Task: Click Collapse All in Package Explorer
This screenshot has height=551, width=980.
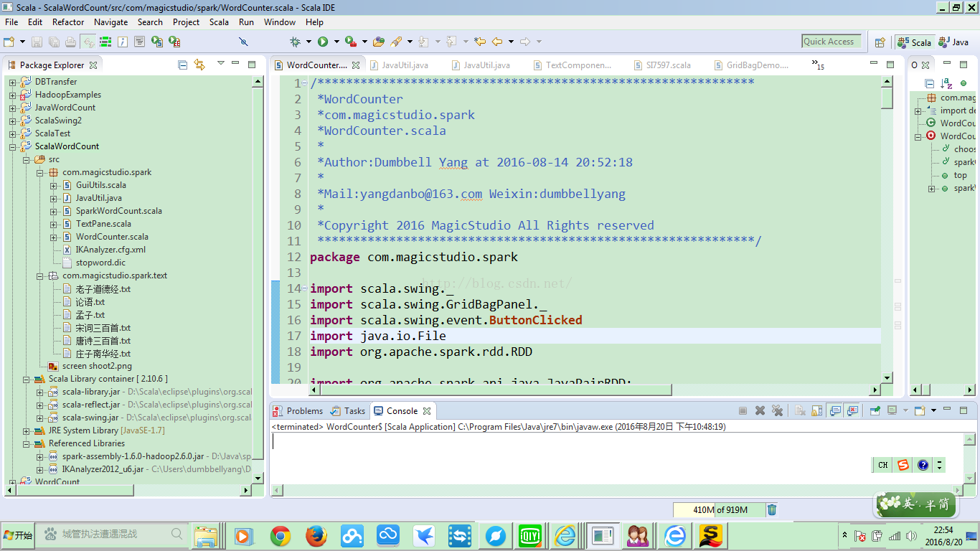Action: pos(183,65)
